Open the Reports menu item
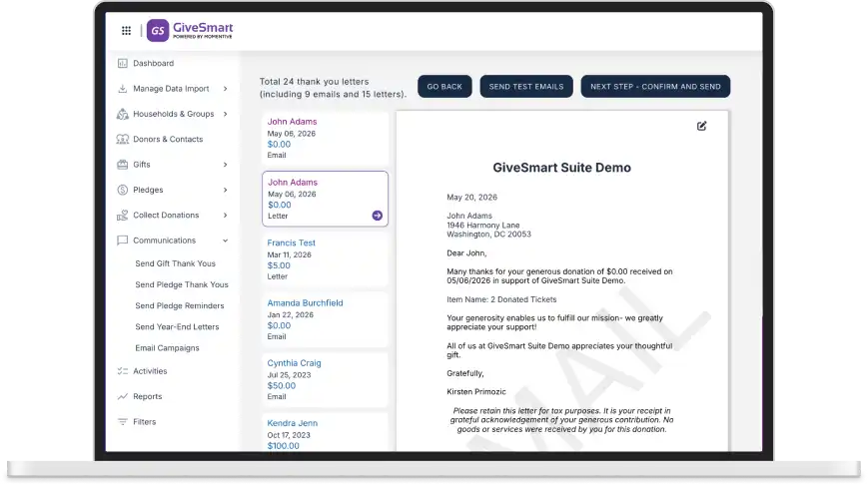 [x=147, y=396]
